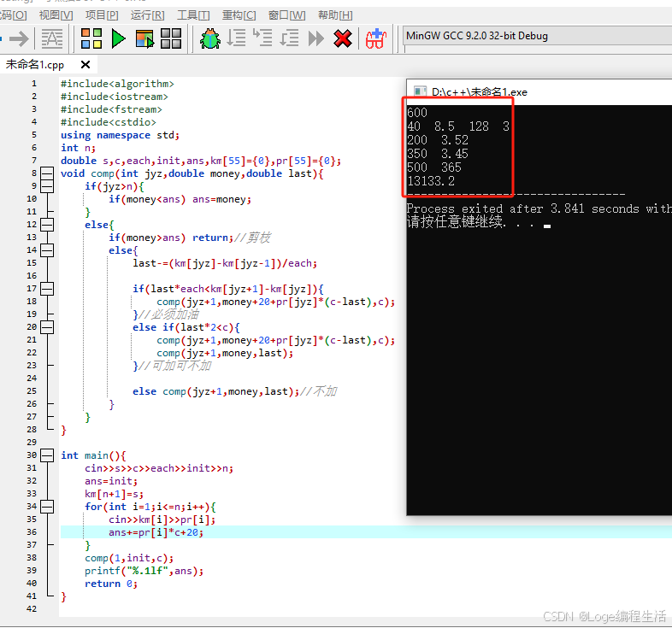Click the #include<algorithm> line

pos(117,84)
